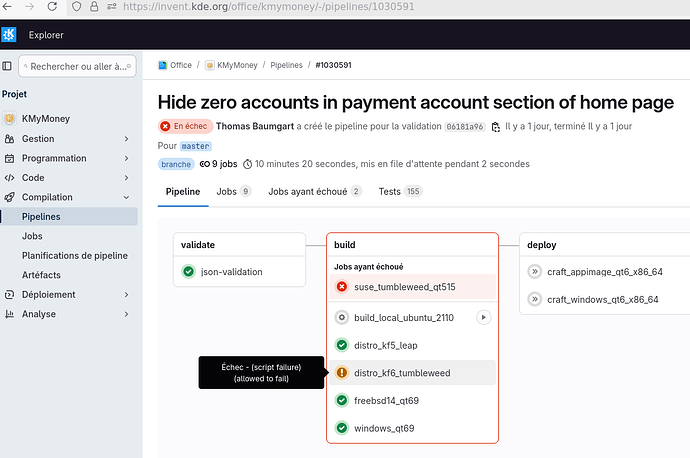Screen dimensions: 690x458
Task: Click the warning icon on distro_kf6_tumbleweed
Action: (x=342, y=373)
